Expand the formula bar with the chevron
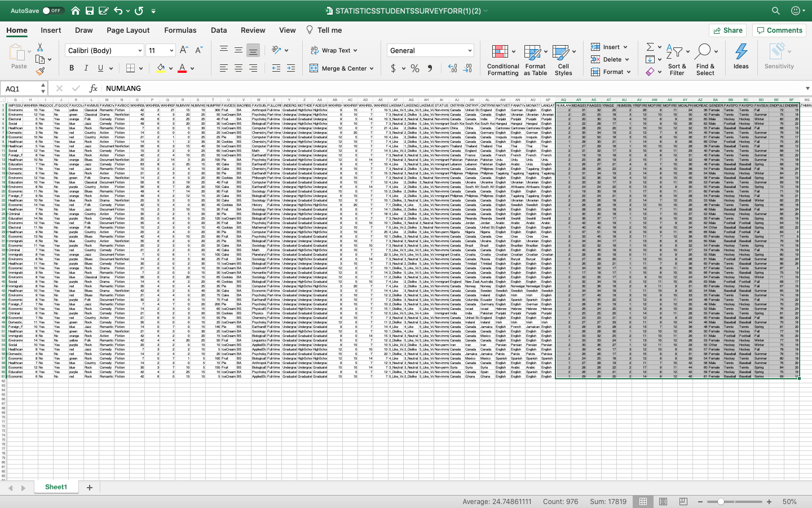This screenshot has height=508, width=812. [807, 89]
